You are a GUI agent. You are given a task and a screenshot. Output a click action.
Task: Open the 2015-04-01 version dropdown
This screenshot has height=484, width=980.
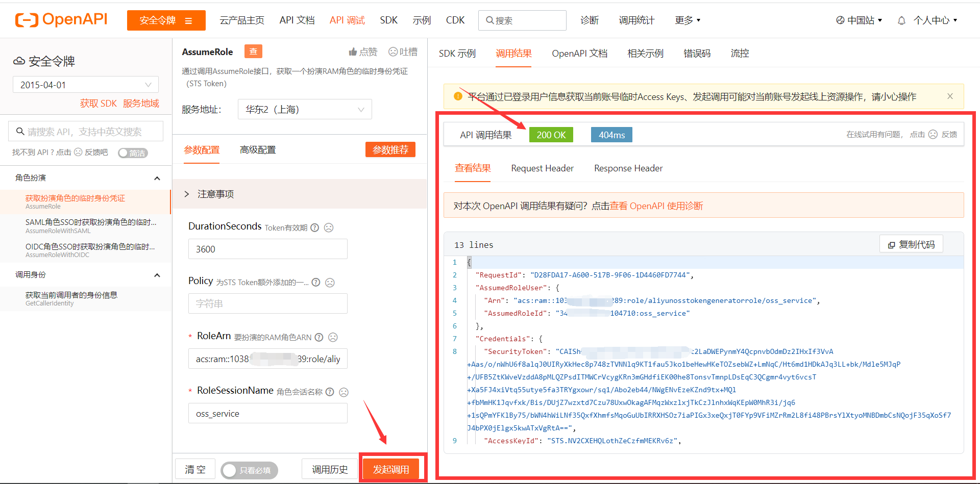pyautogui.click(x=86, y=85)
